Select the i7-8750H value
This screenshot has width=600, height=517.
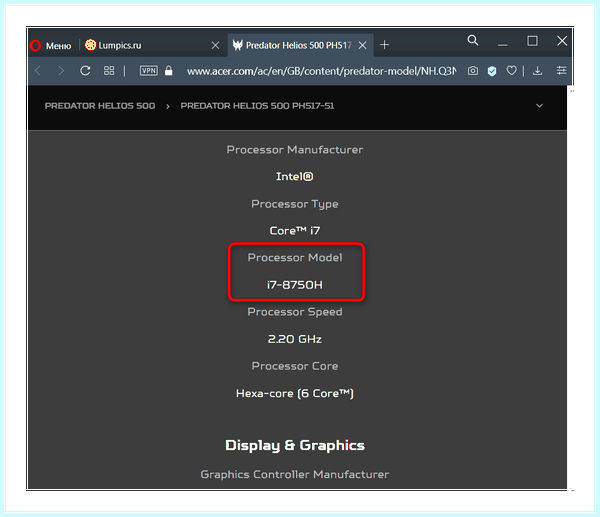295,285
